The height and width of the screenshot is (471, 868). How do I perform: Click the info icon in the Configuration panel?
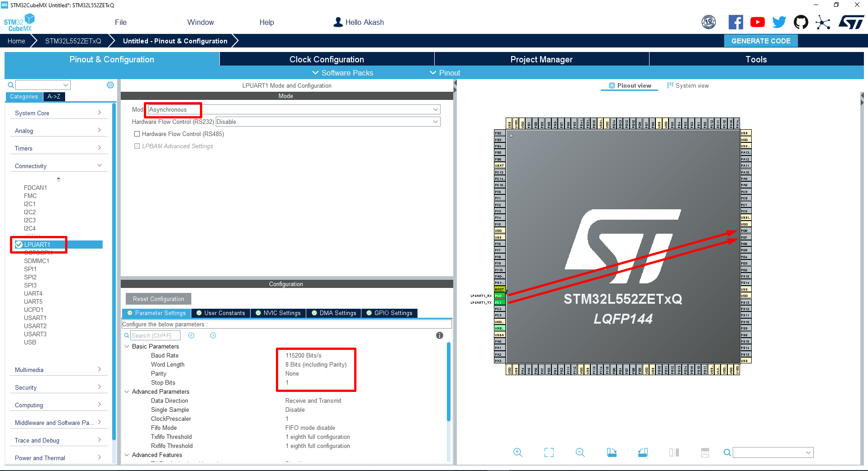[439, 335]
